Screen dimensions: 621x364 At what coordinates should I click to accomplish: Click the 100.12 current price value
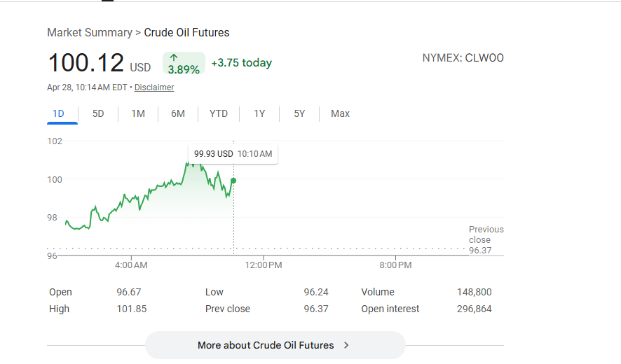point(86,64)
